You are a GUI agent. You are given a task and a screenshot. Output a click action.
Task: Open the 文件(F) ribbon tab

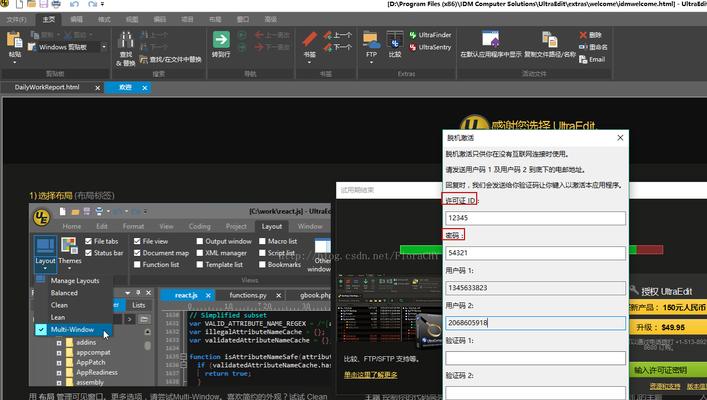[16, 19]
